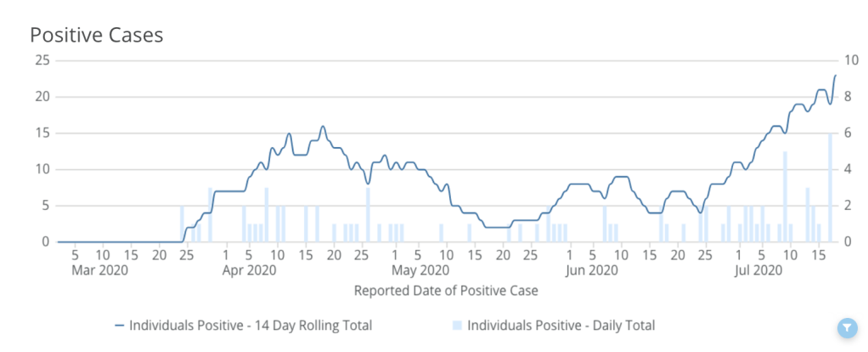Screen dimensions: 868x352
Task: Click the Jun 2020 axis label
Action: (x=591, y=270)
